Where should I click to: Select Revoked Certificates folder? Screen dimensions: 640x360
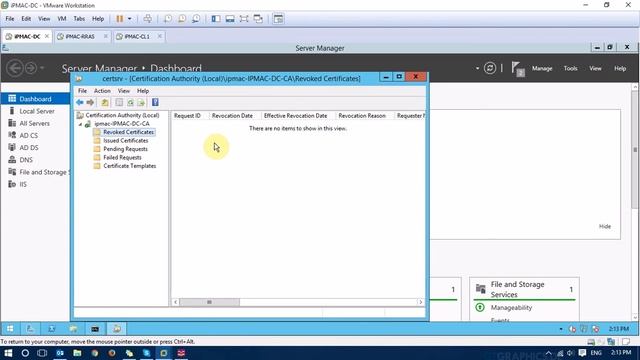click(128, 132)
